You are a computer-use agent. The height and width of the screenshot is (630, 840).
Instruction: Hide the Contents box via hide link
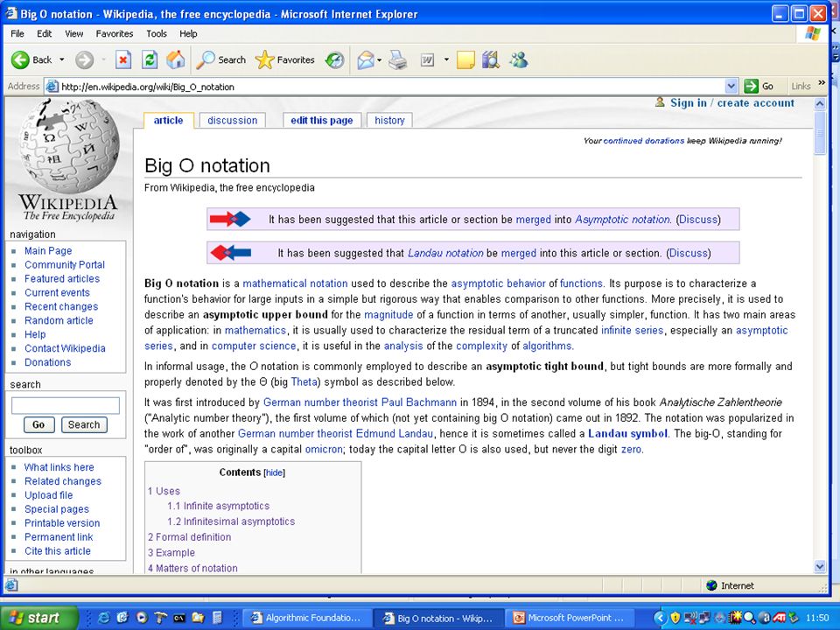pyautogui.click(x=274, y=472)
